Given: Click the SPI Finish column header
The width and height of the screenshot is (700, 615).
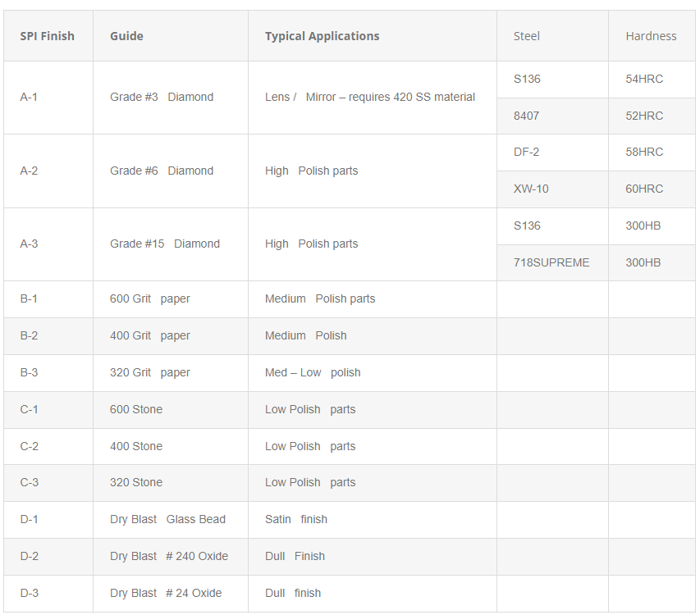Looking at the screenshot, I should click(x=47, y=36).
